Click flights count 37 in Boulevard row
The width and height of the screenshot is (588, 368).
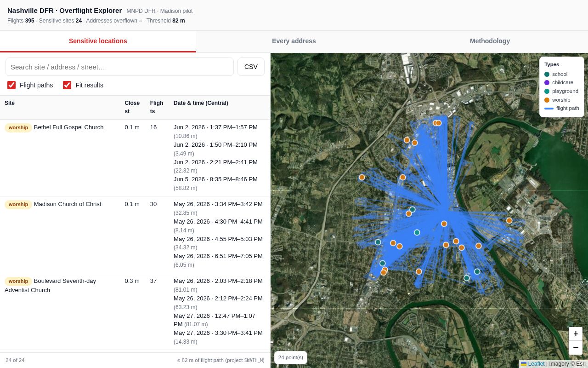pyautogui.click(x=153, y=281)
